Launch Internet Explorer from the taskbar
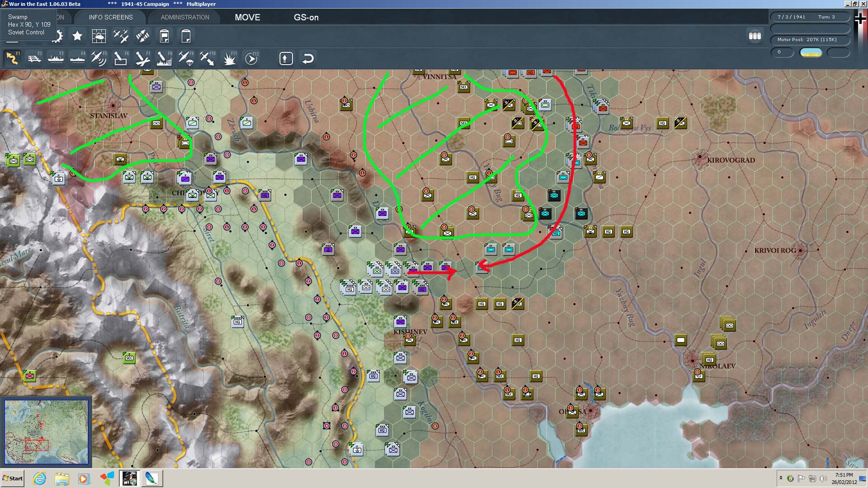Screen dimensions: 868x488 [x=40, y=479]
